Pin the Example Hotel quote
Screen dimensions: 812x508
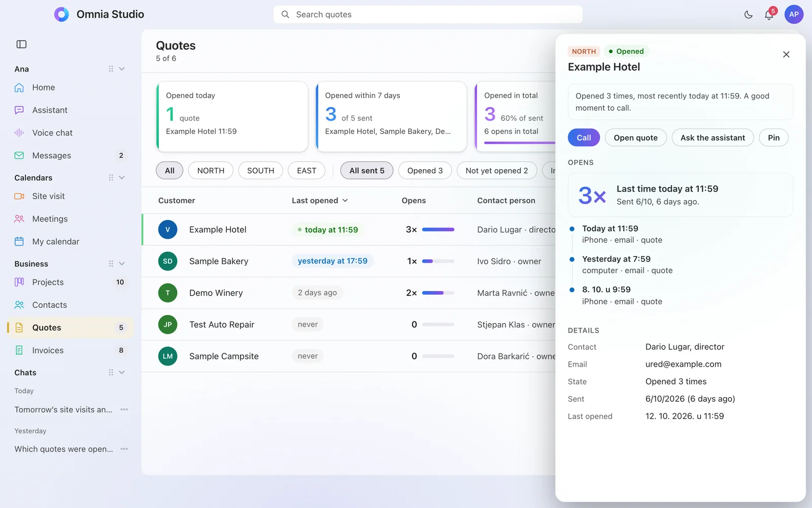(773, 138)
